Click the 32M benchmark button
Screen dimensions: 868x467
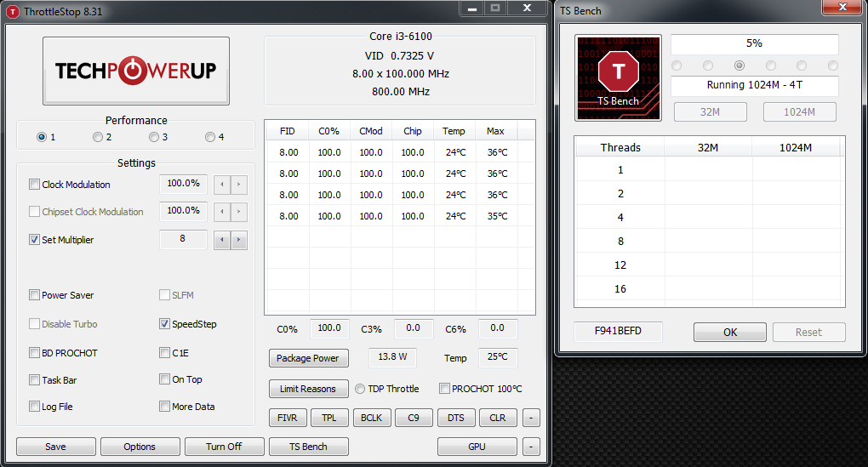coord(711,111)
